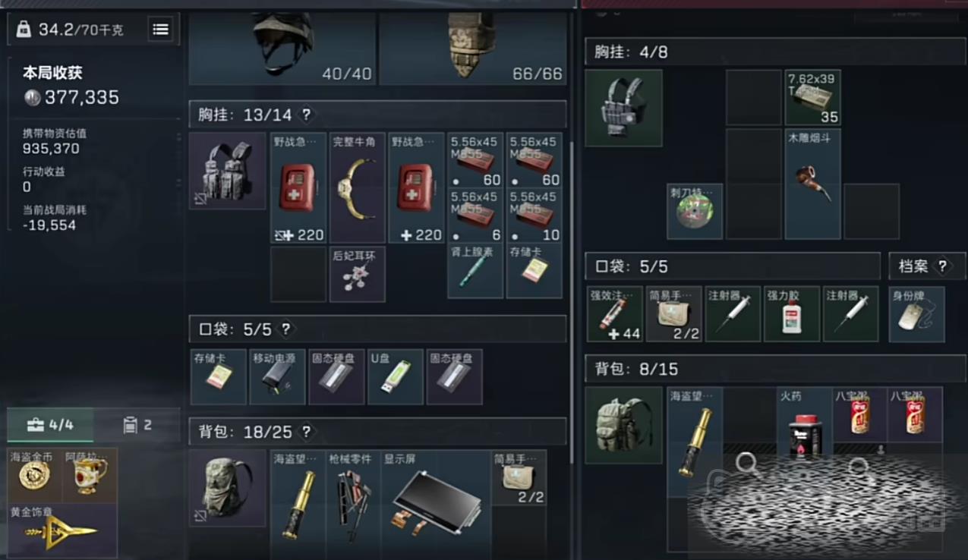The height and width of the screenshot is (560, 968).
Task: Select the 木雕烟斗 pipe item
Action: [812, 184]
